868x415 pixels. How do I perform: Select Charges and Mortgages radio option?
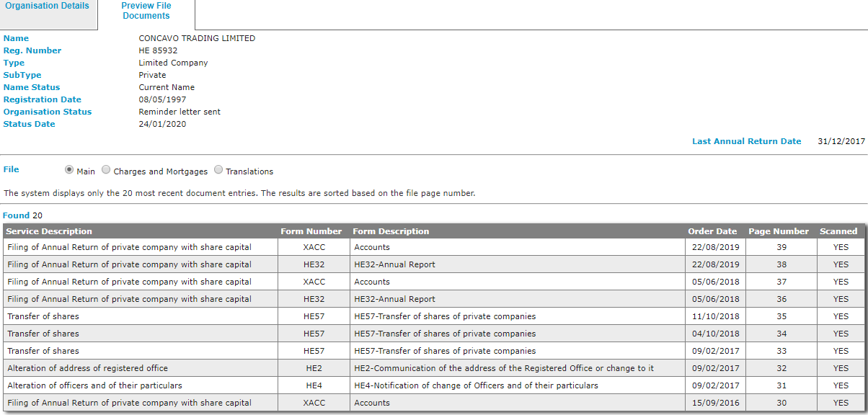click(x=106, y=171)
